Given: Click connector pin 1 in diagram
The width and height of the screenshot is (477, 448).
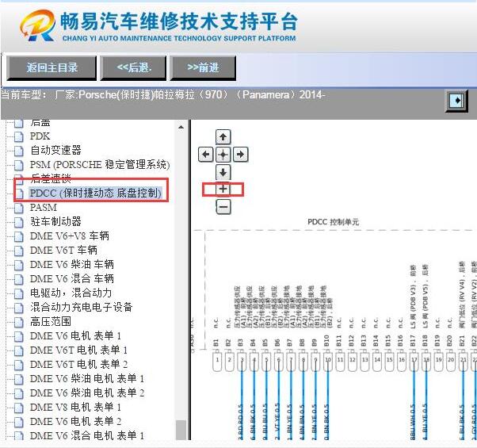Looking at the screenshot, I should click(x=217, y=361).
